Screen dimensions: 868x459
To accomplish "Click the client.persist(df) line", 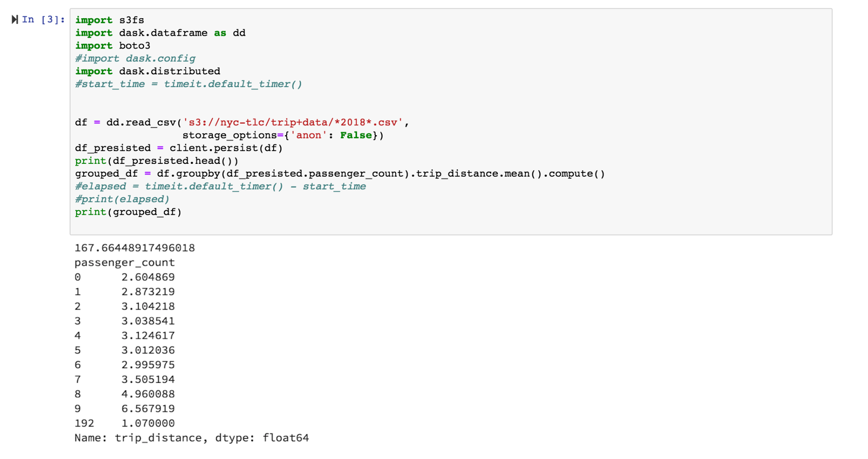I will pyautogui.click(x=179, y=148).
